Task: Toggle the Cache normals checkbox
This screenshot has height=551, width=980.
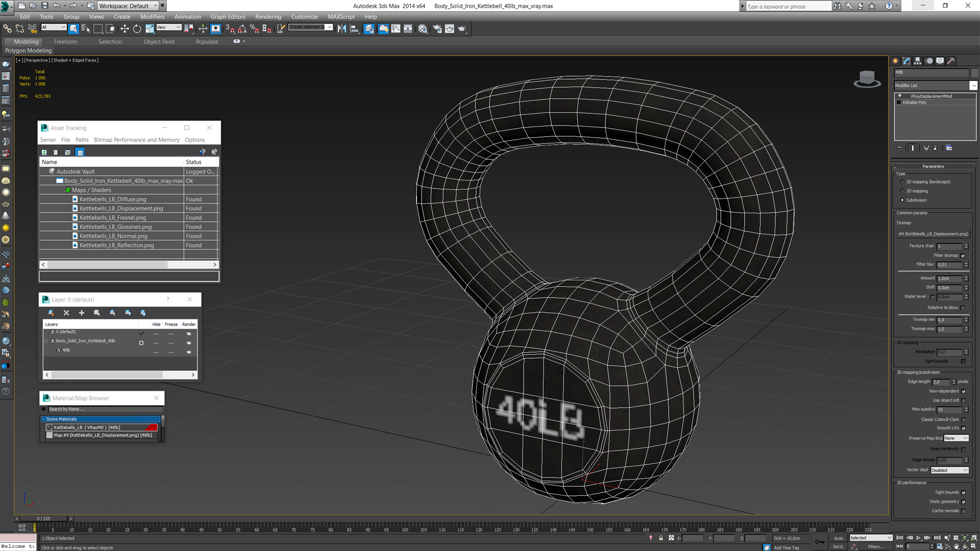Action: (964, 511)
